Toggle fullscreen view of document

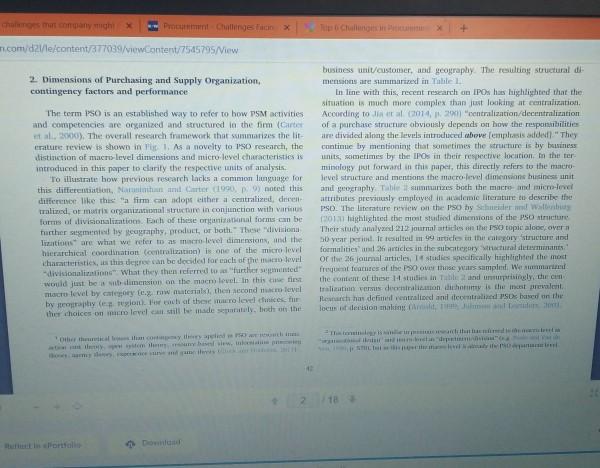(594, 393)
